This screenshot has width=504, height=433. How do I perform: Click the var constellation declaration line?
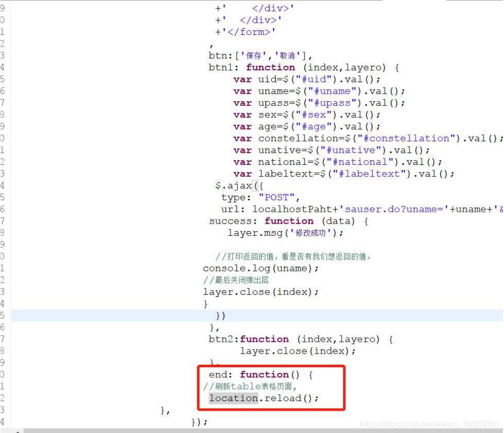(x=368, y=138)
